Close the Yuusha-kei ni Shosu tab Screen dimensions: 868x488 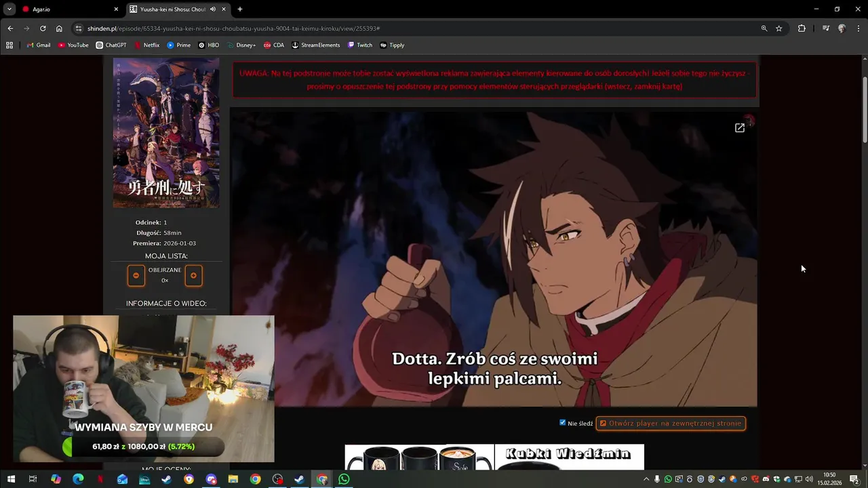tap(224, 9)
